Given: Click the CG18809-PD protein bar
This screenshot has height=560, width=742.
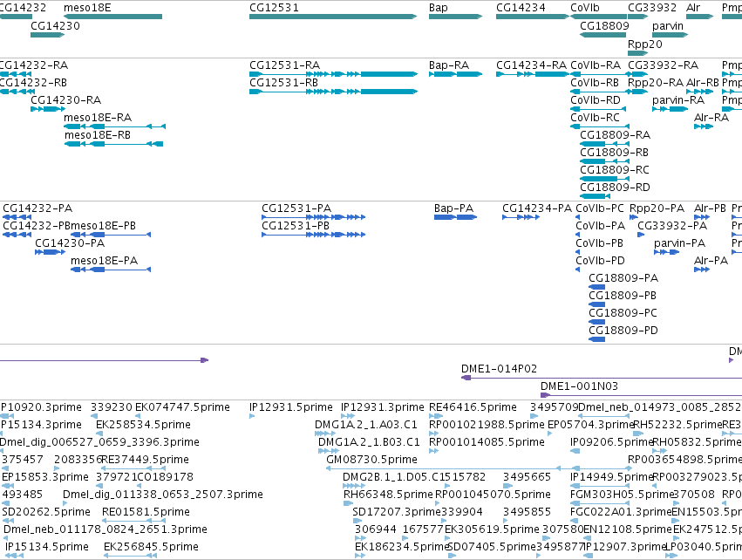Looking at the screenshot, I should 596,339.
